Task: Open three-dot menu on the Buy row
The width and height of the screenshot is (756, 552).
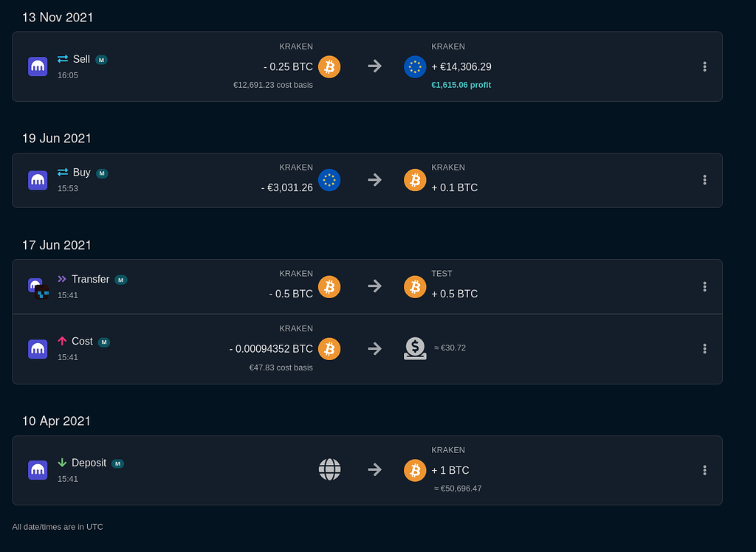Action: click(704, 180)
